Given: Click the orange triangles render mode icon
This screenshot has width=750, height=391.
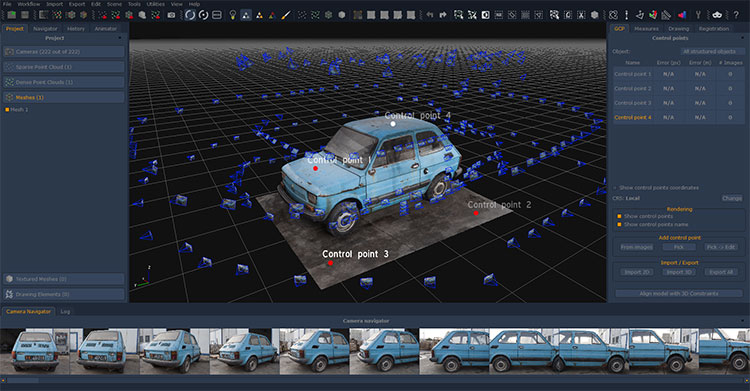Looking at the screenshot, I should click(x=259, y=15).
